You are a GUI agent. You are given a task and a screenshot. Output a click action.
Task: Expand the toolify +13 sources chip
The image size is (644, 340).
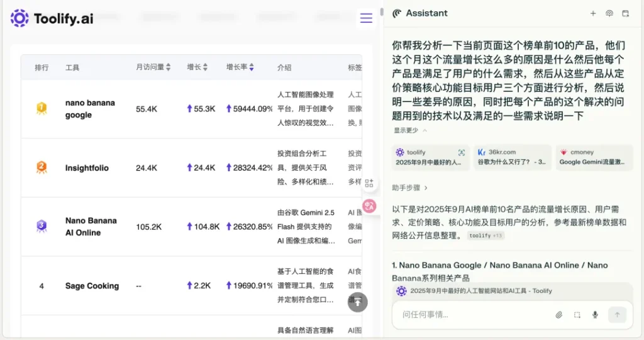(486, 235)
